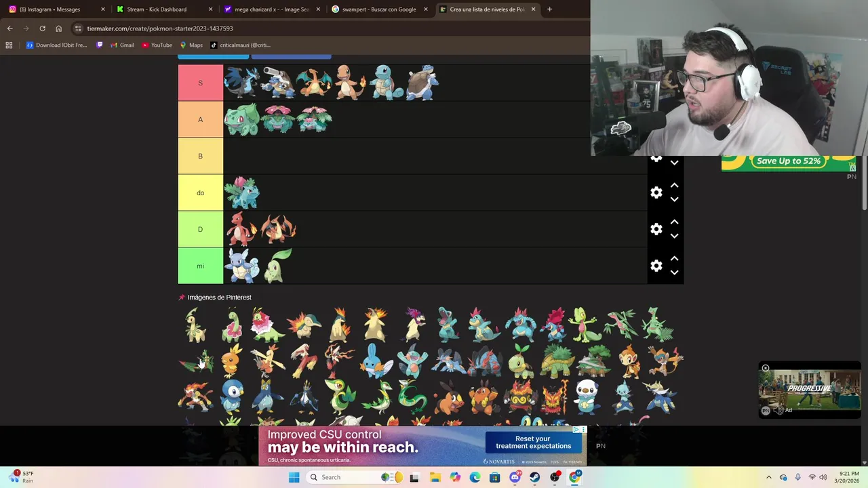Screen dimensions: 868x488
Task: Move the 'mi' tier row down
Action: click(674, 272)
